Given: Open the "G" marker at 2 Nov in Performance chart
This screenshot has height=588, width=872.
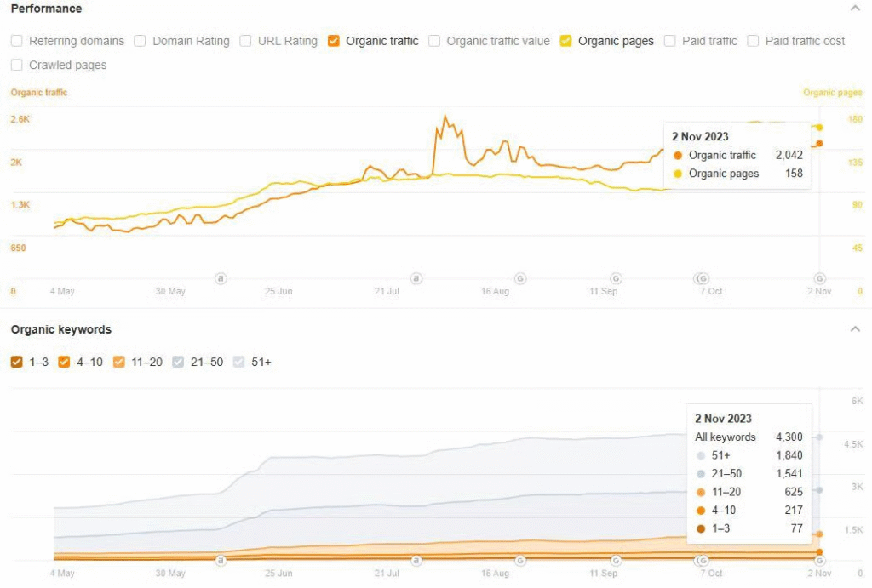Looking at the screenshot, I should pyautogui.click(x=819, y=278).
